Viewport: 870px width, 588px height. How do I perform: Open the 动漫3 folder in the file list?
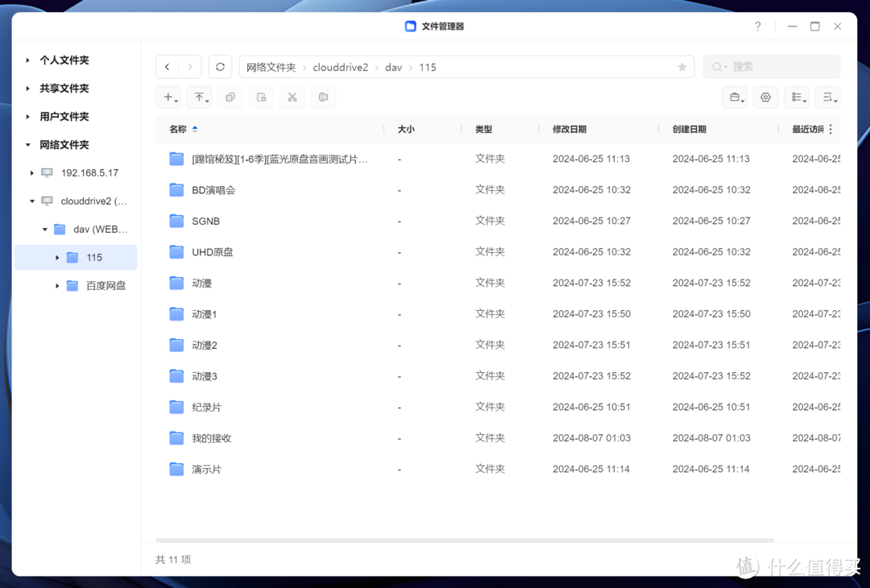tap(205, 375)
